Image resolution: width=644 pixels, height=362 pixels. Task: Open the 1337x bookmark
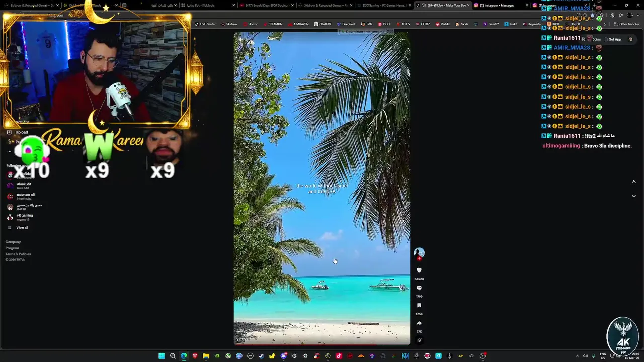click(404, 24)
